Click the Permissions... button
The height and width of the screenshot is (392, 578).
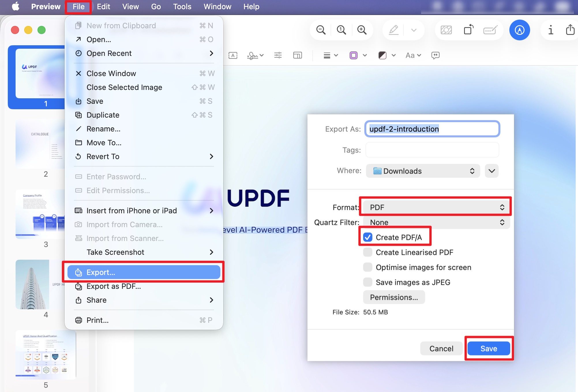point(394,297)
